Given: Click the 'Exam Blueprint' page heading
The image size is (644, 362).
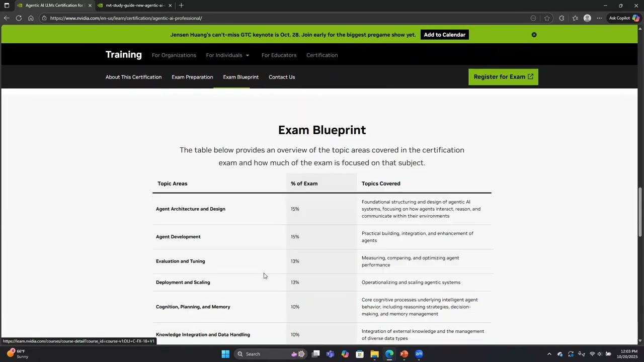Looking at the screenshot, I should point(322,130).
